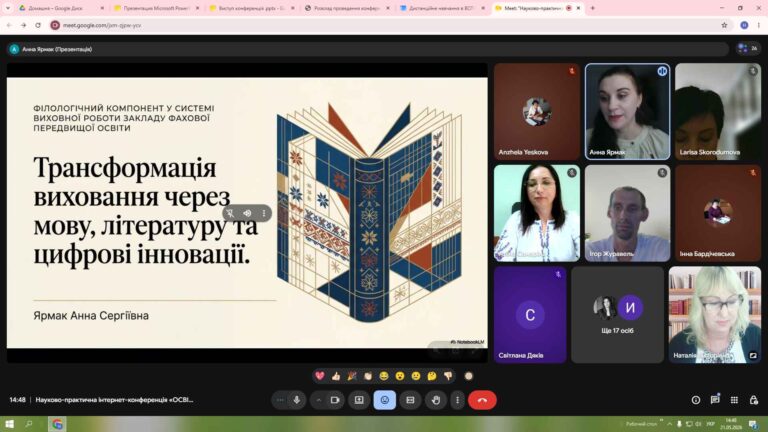Screen dimensions: 768x432
Task: Send the surprised face reaction
Action: point(400,376)
